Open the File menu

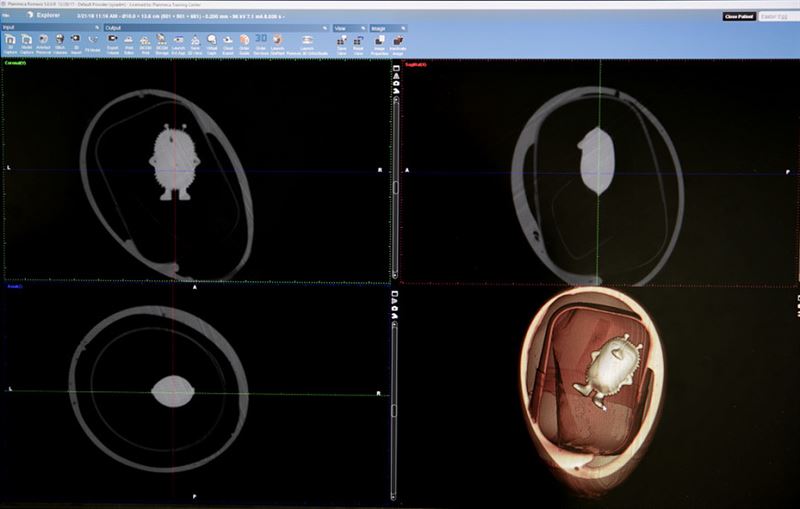point(6,16)
